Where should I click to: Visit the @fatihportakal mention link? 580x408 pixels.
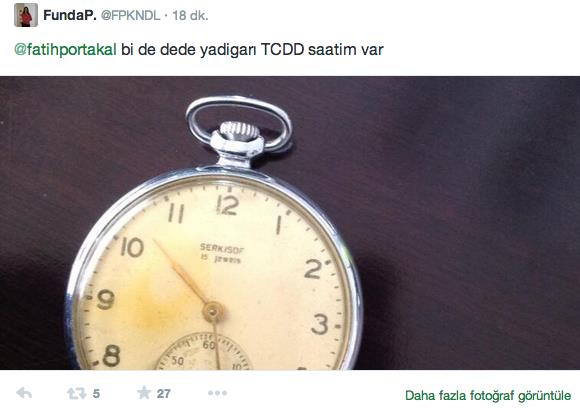[65, 50]
